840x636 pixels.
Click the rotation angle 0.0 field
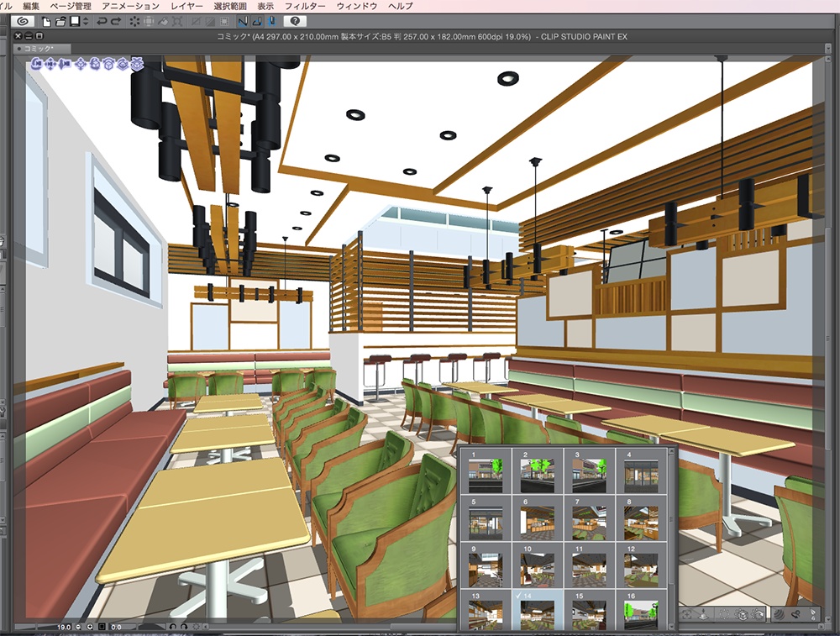pyautogui.click(x=123, y=627)
